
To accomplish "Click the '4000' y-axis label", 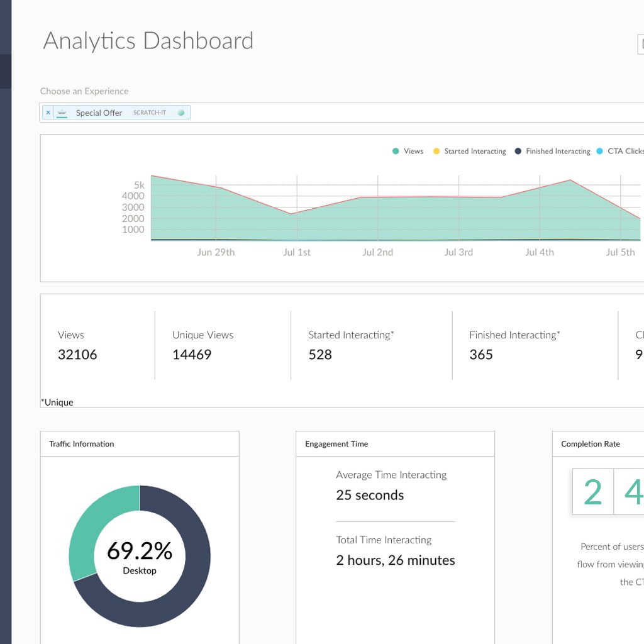I will [x=133, y=196].
